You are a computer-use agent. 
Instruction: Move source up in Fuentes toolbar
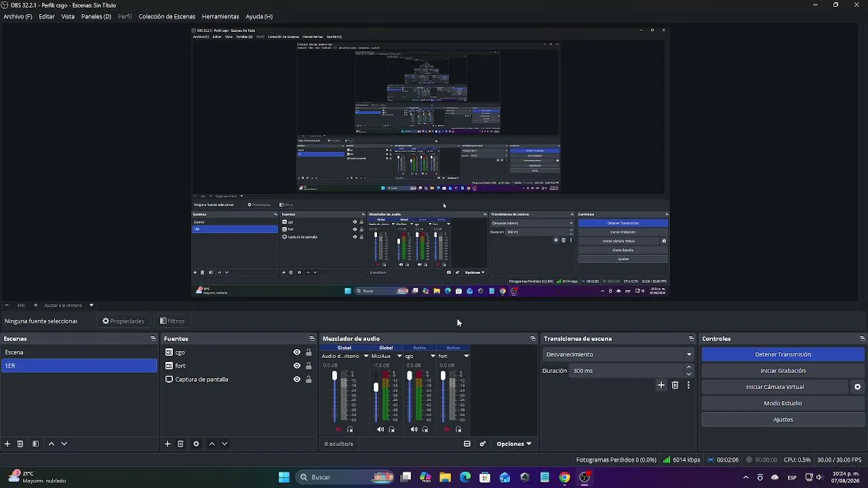(x=212, y=444)
